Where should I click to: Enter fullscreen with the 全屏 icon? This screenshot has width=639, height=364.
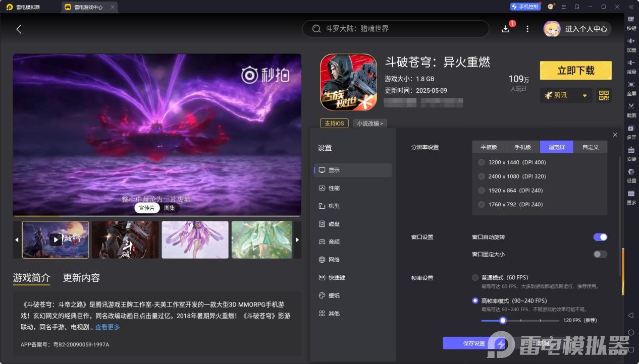pyautogui.click(x=631, y=84)
